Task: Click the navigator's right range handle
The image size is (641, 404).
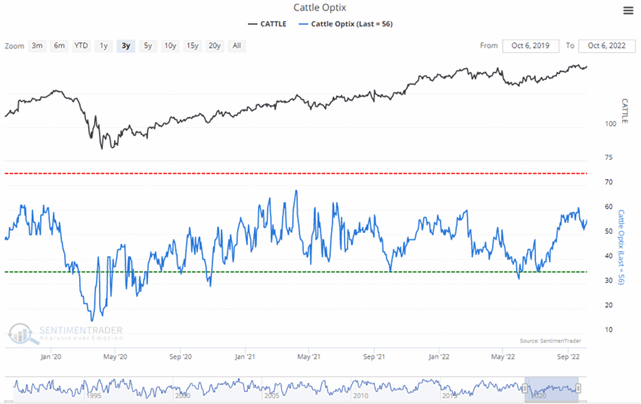Action: tap(578, 387)
